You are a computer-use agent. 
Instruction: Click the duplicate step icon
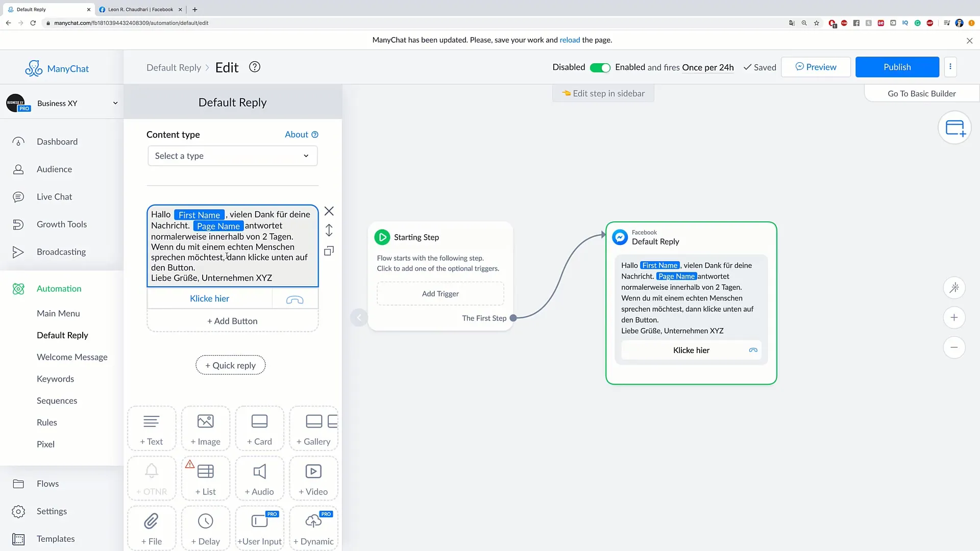click(330, 251)
